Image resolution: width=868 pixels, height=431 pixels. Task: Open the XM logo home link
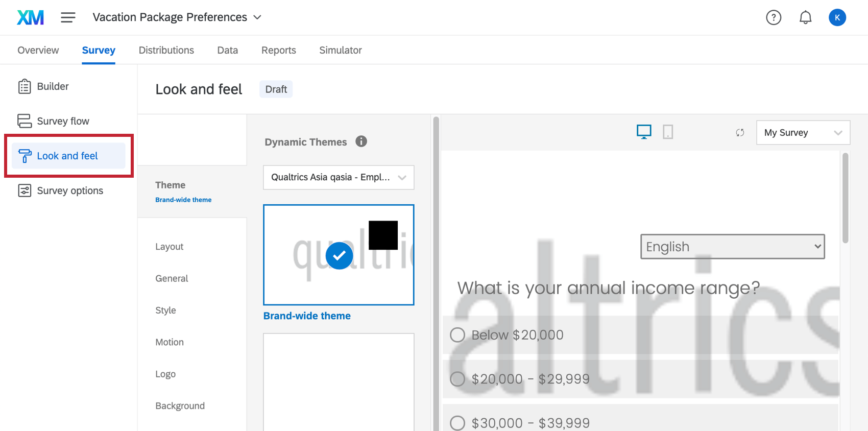[30, 17]
